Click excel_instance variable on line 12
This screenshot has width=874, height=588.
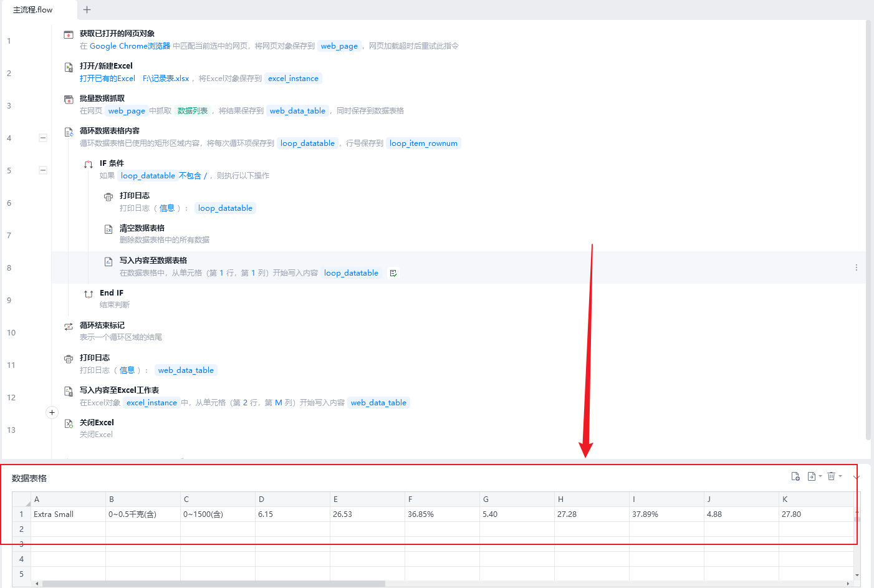coord(151,403)
